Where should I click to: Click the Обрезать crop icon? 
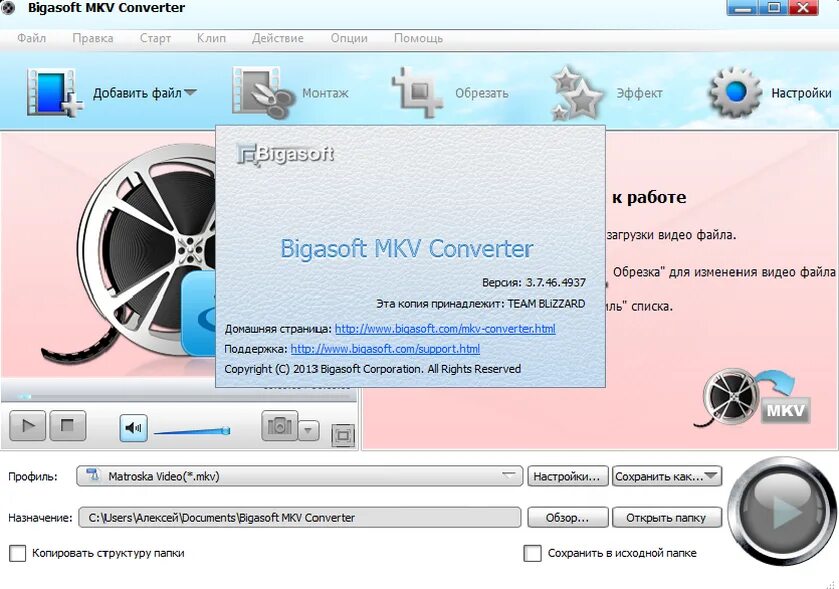click(418, 93)
